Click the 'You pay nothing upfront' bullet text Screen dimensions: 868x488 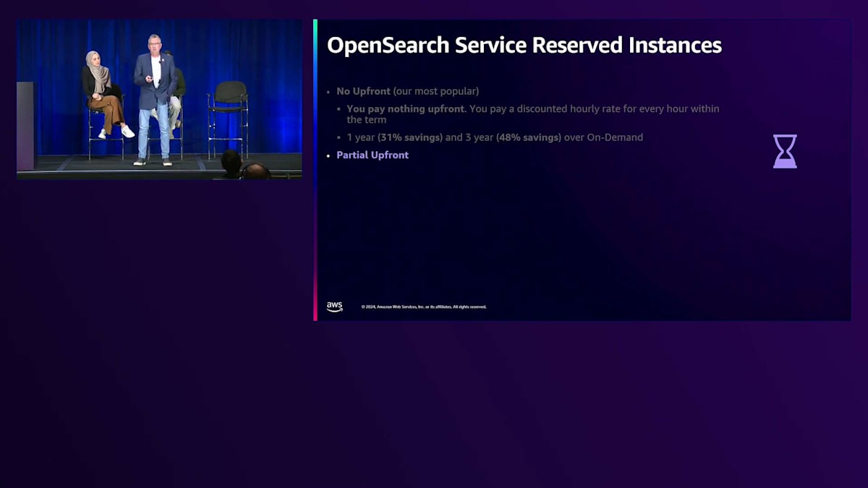pos(533,114)
